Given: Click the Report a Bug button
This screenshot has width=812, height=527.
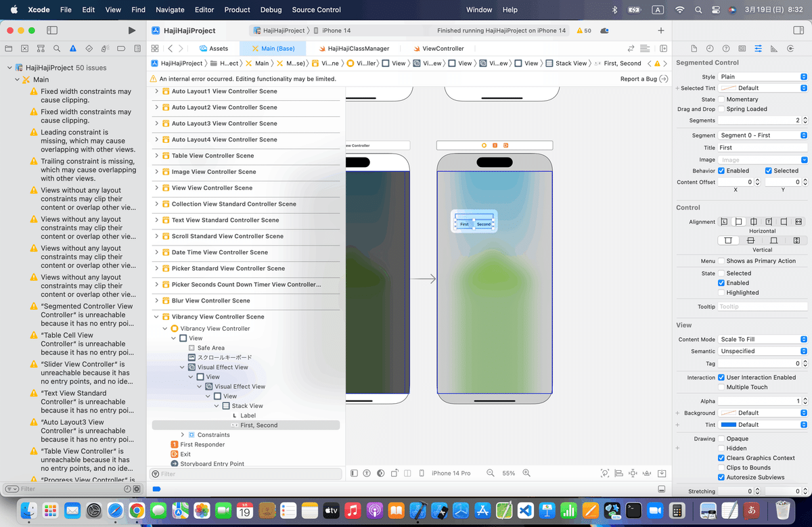Looking at the screenshot, I should 644,79.
